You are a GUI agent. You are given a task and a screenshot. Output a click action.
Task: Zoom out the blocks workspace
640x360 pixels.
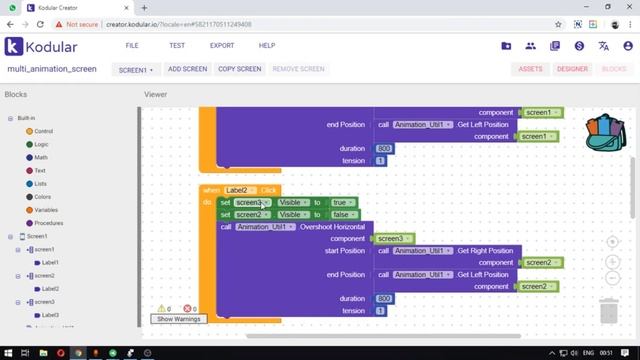612,278
